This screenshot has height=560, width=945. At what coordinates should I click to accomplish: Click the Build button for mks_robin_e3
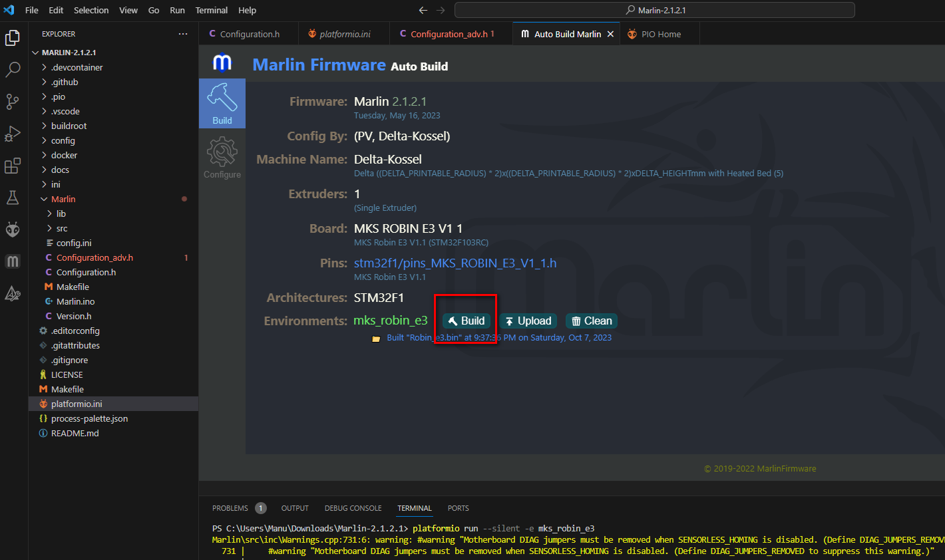(x=467, y=321)
